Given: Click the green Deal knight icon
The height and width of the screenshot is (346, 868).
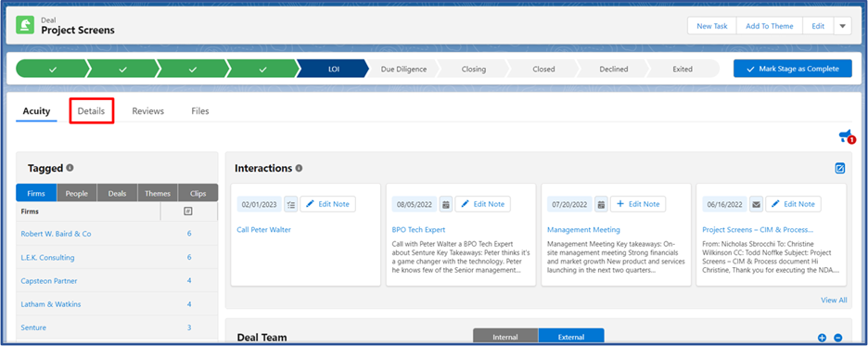Looking at the screenshot, I should 24,25.
